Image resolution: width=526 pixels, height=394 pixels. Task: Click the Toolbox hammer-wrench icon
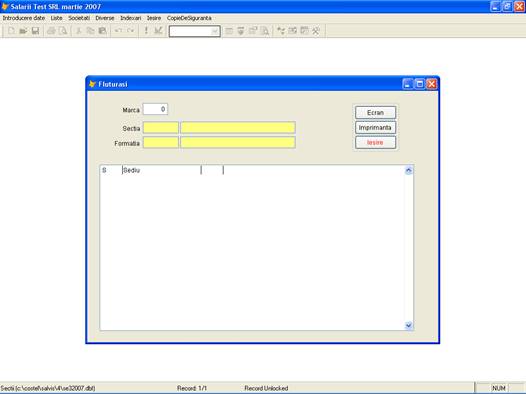click(316, 31)
